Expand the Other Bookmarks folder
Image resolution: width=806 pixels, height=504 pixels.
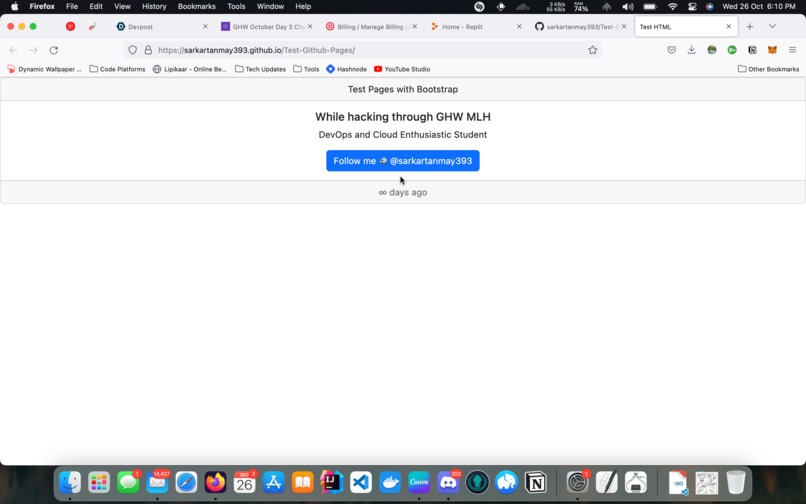click(768, 69)
